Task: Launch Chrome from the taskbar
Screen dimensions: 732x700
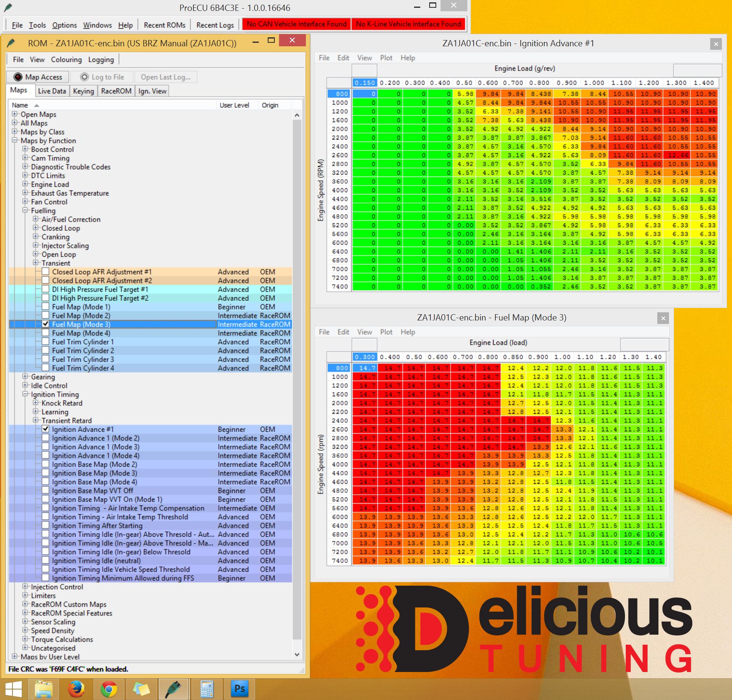Action: click(109, 689)
